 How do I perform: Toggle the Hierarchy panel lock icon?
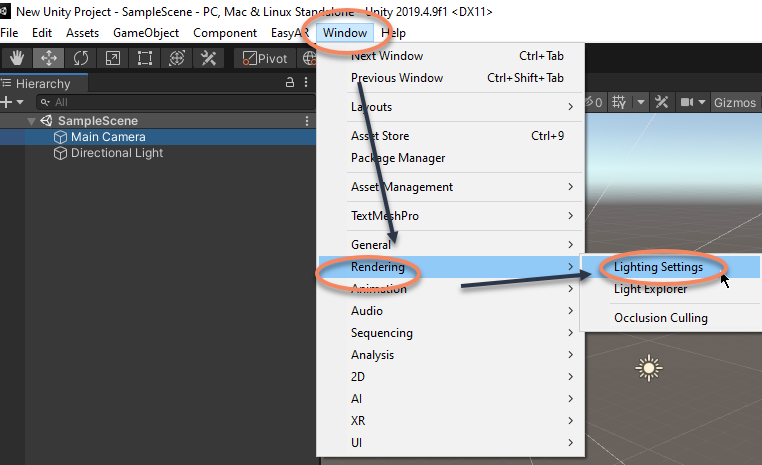[x=291, y=83]
